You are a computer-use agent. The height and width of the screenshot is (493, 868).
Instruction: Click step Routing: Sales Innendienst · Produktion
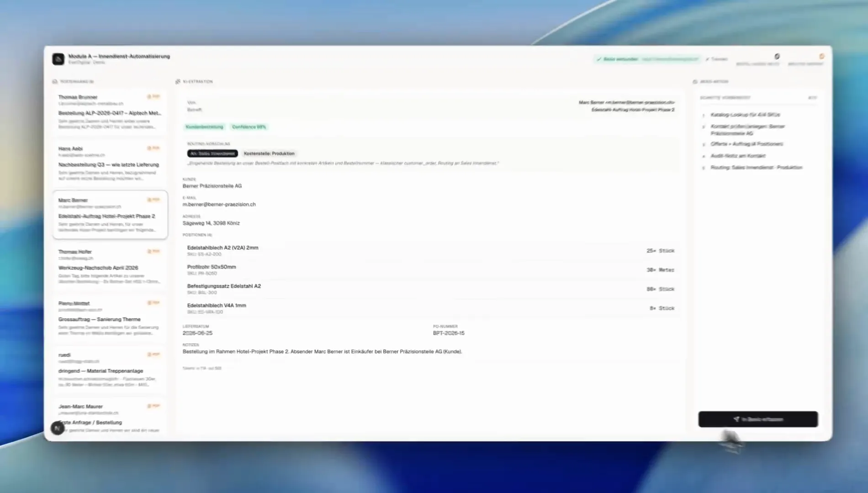tap(756, 168)
